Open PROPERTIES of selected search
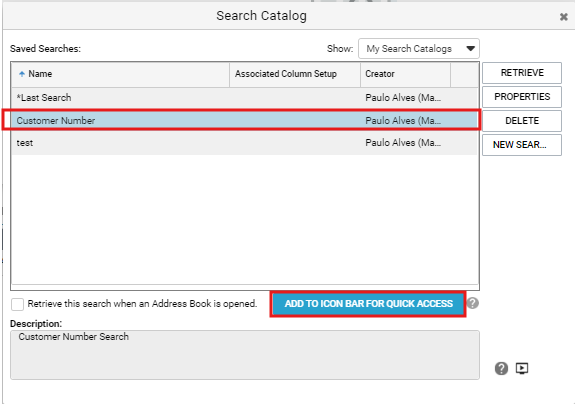The image size is (575, 404). coord(522,97)
